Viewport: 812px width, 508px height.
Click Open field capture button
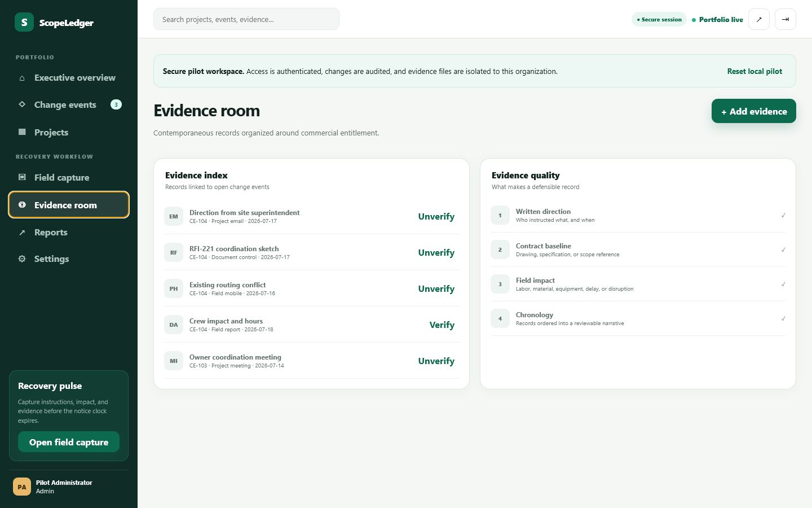click(69, 442)
